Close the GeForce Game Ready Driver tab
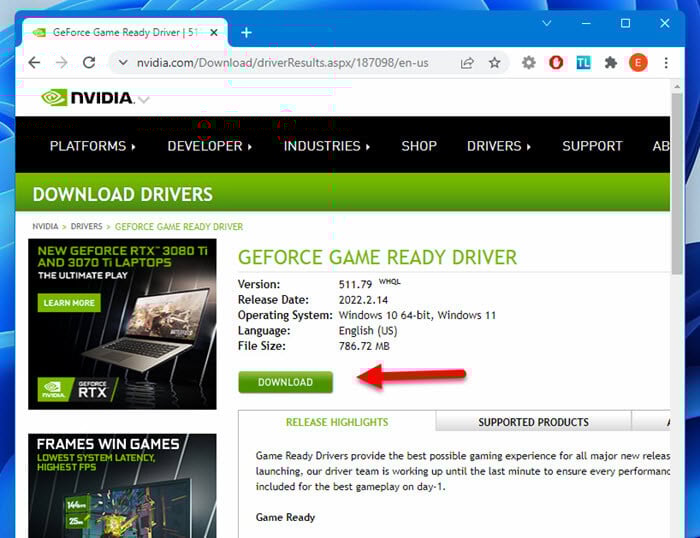The height and width of the screenshot is (538, 700). [x=214, y=33]
